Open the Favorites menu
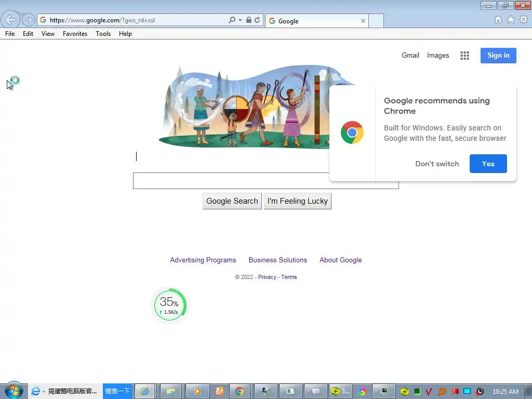Screen dimensions: 532x399 75,34
